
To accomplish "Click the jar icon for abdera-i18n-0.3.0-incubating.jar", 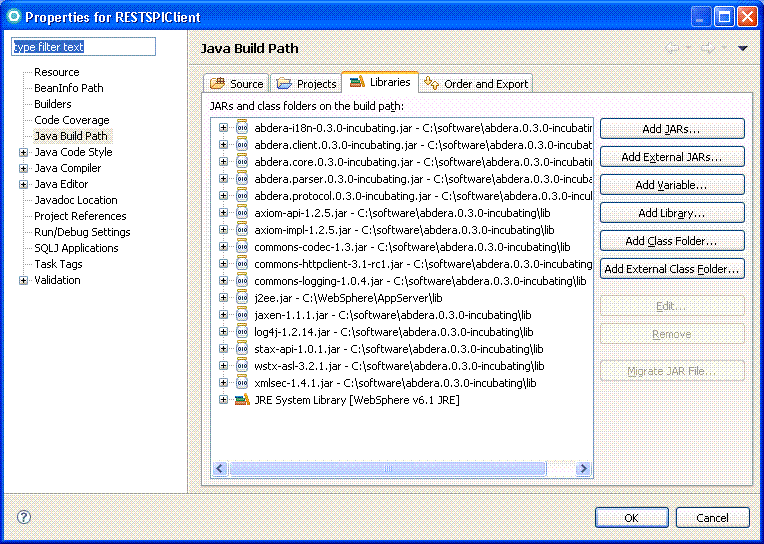I will pos(242,127).
